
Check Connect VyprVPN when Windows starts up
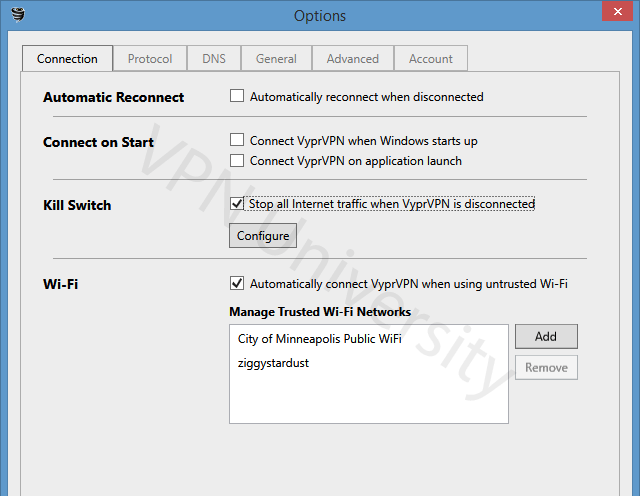[x=237, y=140]
